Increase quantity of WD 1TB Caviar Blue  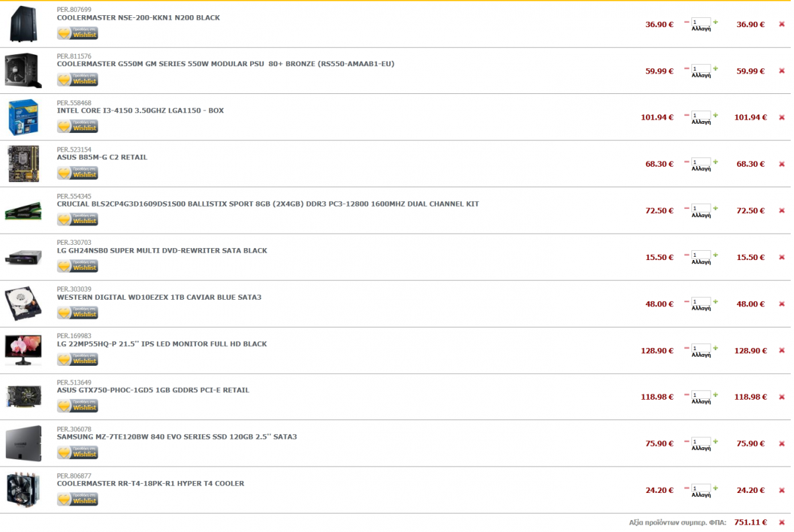click(715, 301)
